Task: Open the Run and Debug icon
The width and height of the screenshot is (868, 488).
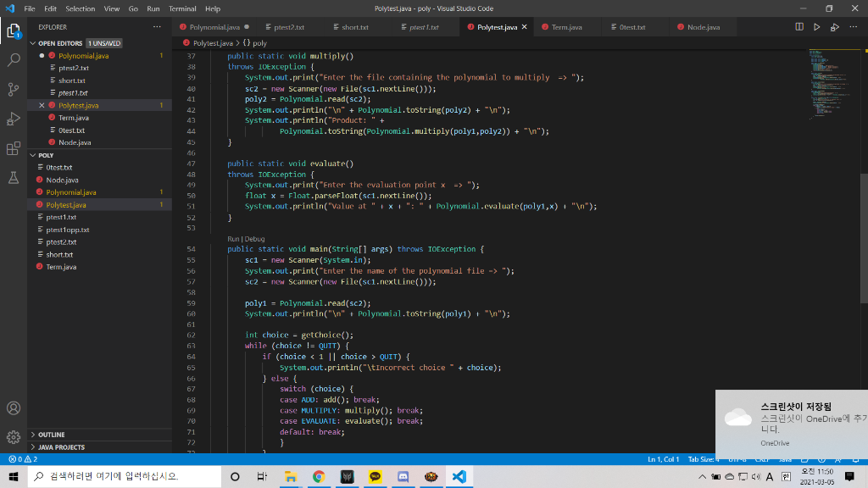Action: click(x=13, y=119)
